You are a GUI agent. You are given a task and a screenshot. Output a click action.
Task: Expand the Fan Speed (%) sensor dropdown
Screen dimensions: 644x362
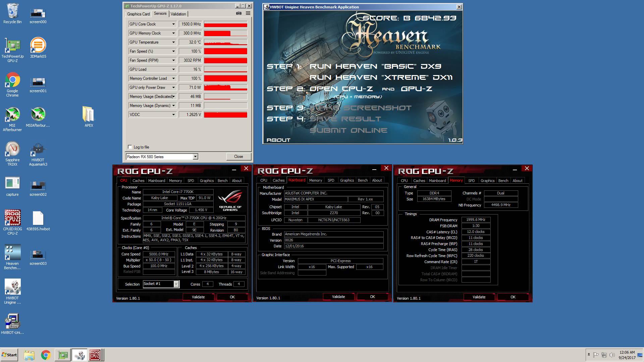coord(173,51)
